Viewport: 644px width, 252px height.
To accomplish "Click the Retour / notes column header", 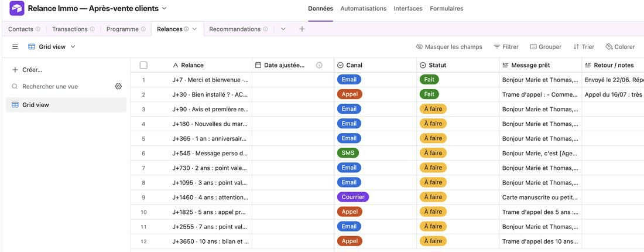I will click(613, 65).
